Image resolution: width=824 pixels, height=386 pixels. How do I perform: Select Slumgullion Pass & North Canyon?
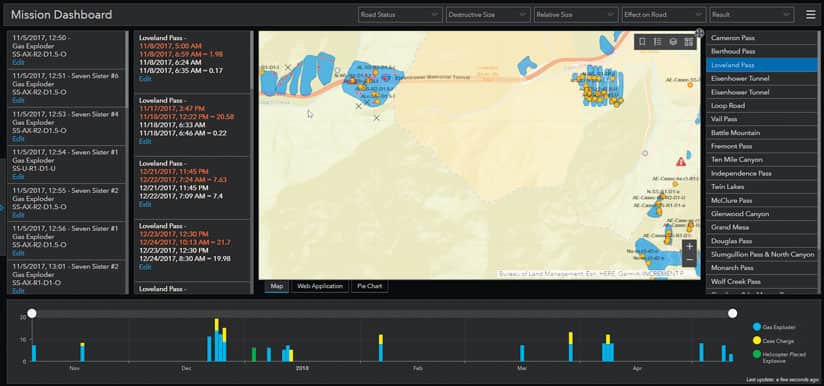761,254
